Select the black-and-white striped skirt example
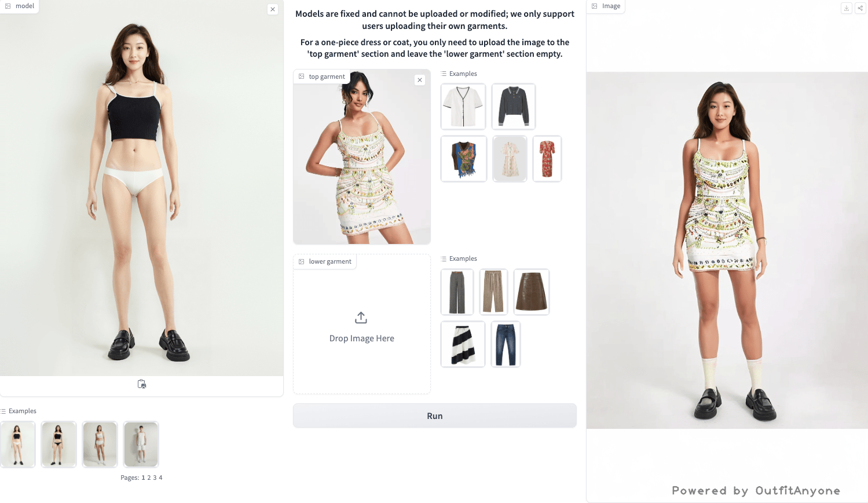868x503 pixels. (463, 344)
